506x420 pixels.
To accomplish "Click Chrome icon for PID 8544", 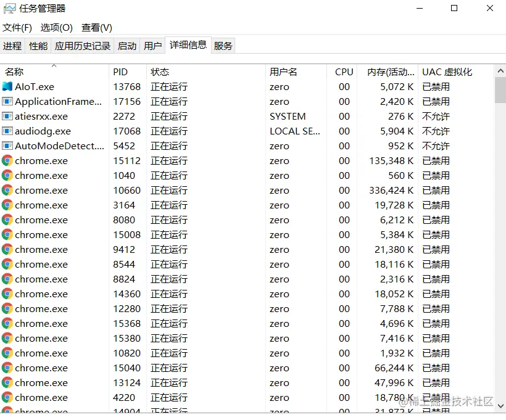I will (x=7, y=264).
